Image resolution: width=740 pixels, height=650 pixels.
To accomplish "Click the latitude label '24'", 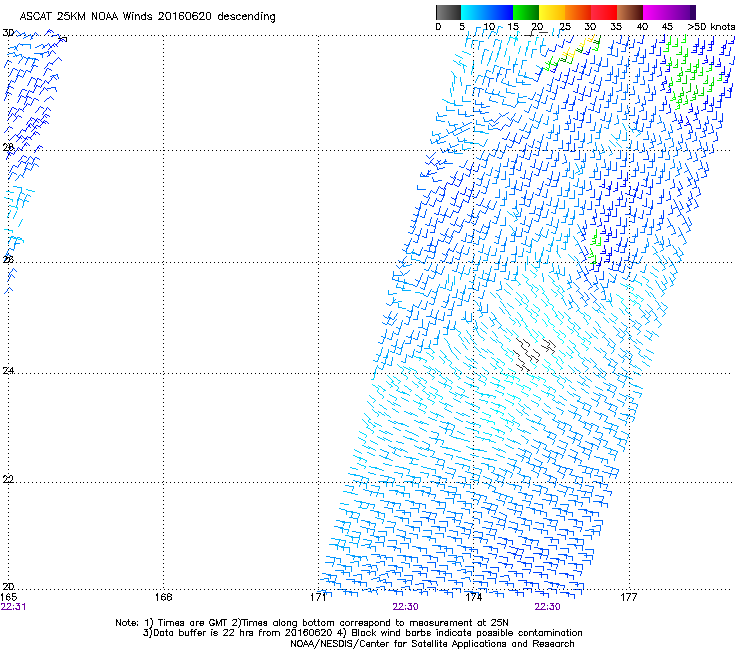I will (x=8, y=371).
